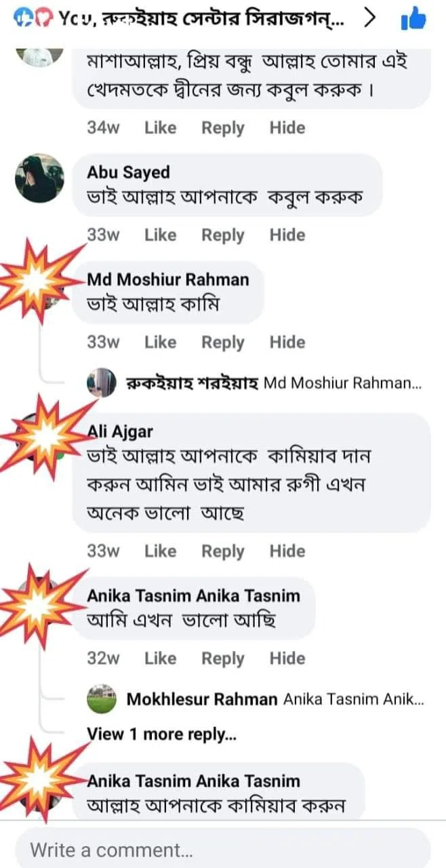The width and height of the screenshot is (446, 868).
Task: Reply to Ali Ajgar's comment
Action: click(223, 551)
